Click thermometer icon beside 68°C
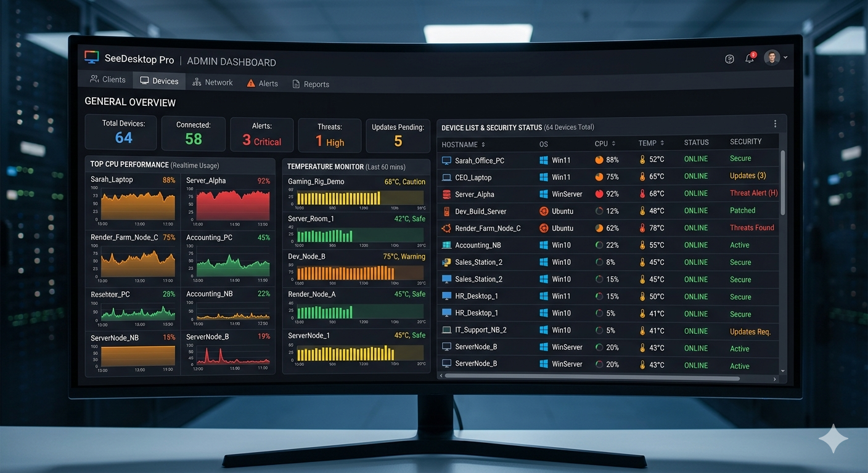This screenshot has height=473, width=868. coord(642,193)
